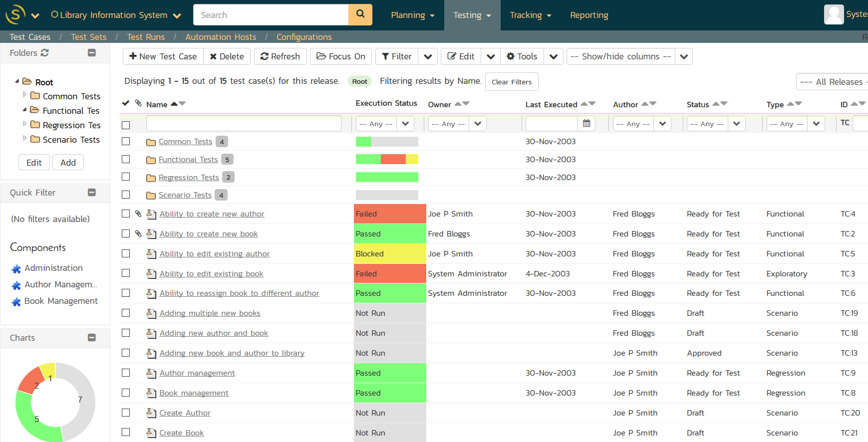868x442 pixels.
Task: Check the box for Ability to create new author
Action: point(126,214)
